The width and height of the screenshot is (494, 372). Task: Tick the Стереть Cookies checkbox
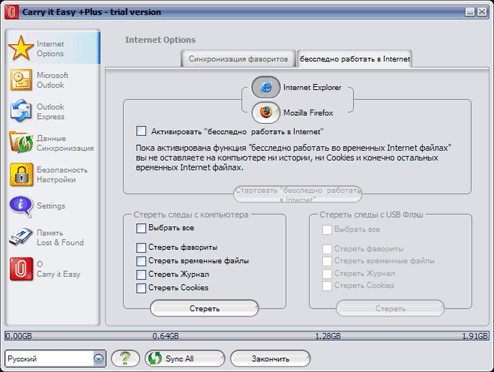coord(141,288)
